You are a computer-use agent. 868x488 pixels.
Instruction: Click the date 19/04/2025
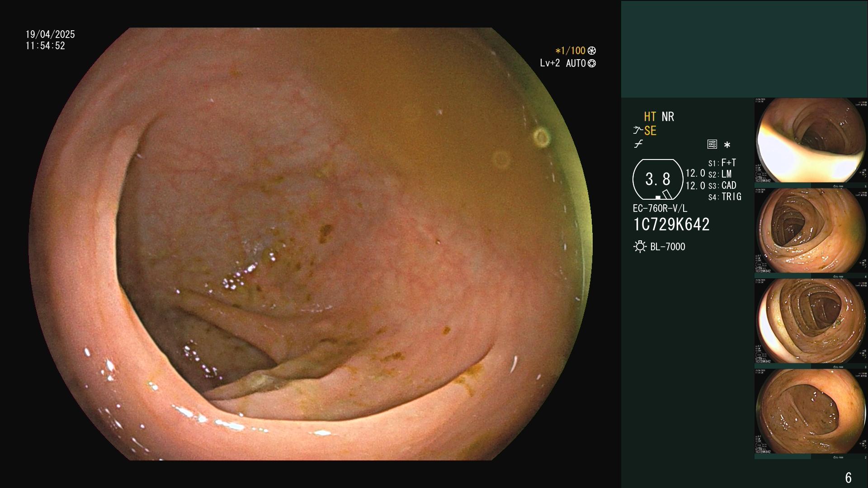(50, 34)
